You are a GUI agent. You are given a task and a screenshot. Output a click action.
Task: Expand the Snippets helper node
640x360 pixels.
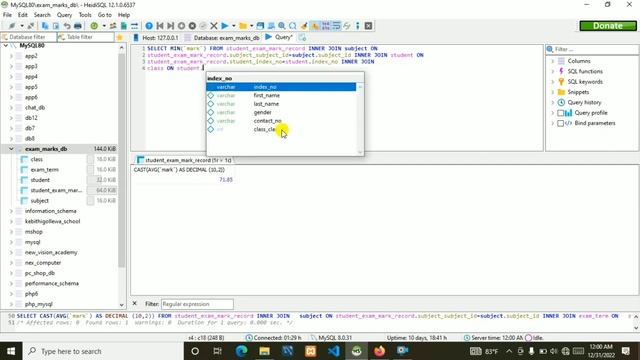point(553,92)
